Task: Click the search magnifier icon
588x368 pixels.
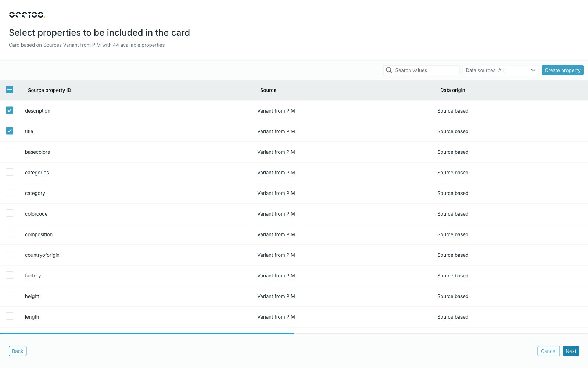Action: click(x=389, y=70)
